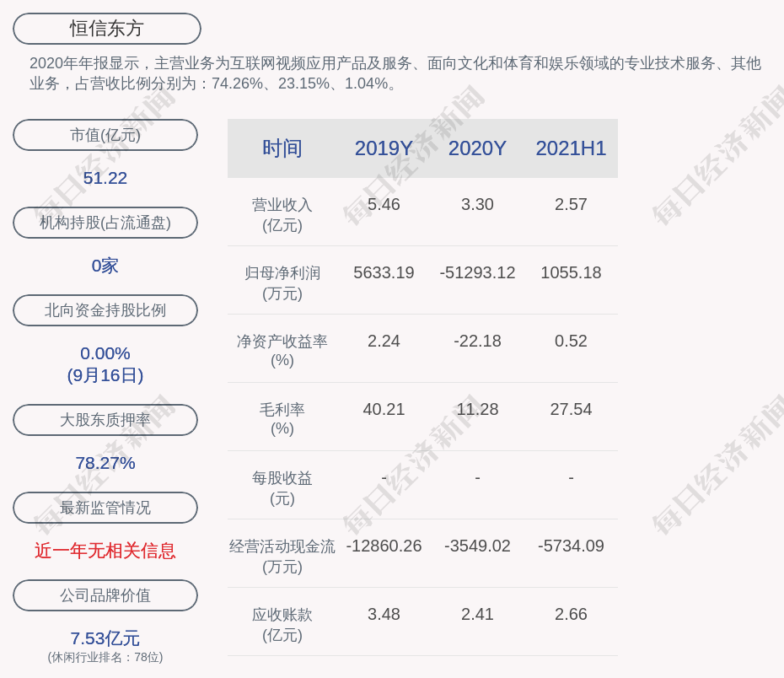The width and height of the screenshot is (784, 678).
Task: Click the 归母净利润 2020Y value -51293.12
Action: 477,272
